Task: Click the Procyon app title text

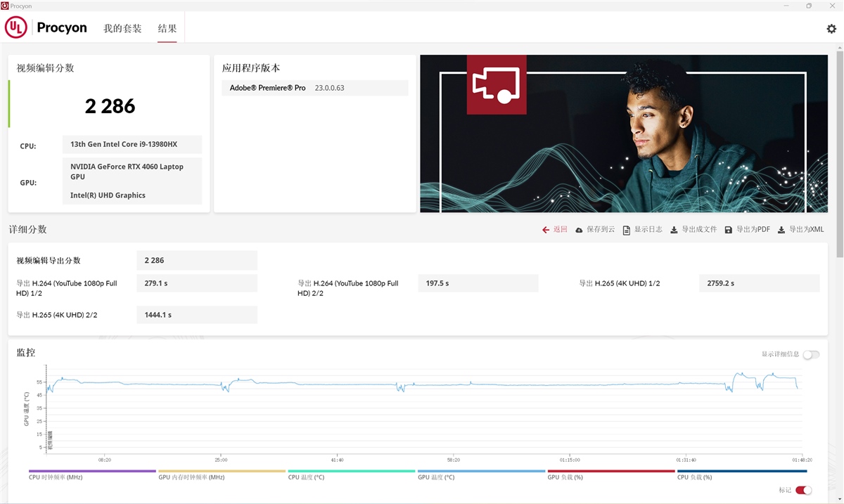Action: point(62,27)
